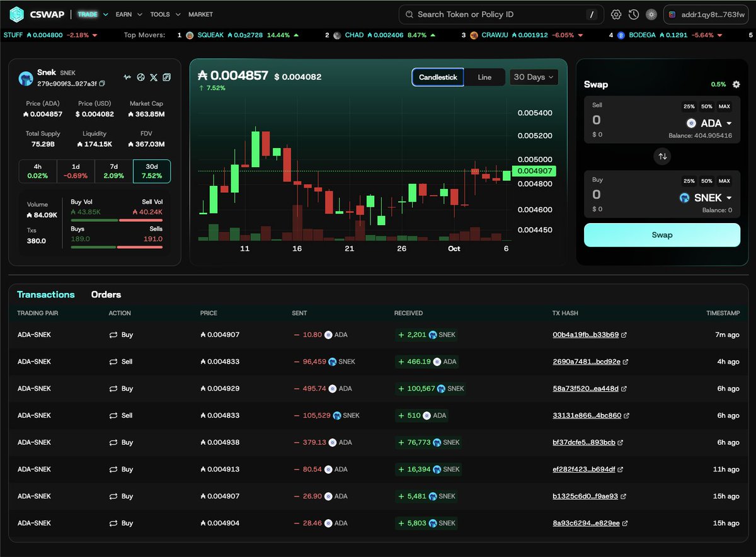The image size is (756, 557).
Task: Click the BODEGA token icon in ticker
Action: [x=621, y=35]
